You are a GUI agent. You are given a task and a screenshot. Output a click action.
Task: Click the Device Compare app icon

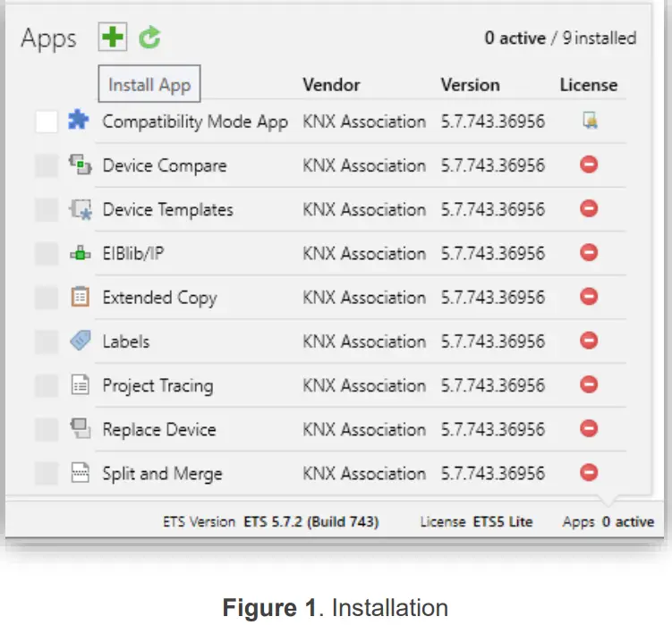[x=81, y=165]
